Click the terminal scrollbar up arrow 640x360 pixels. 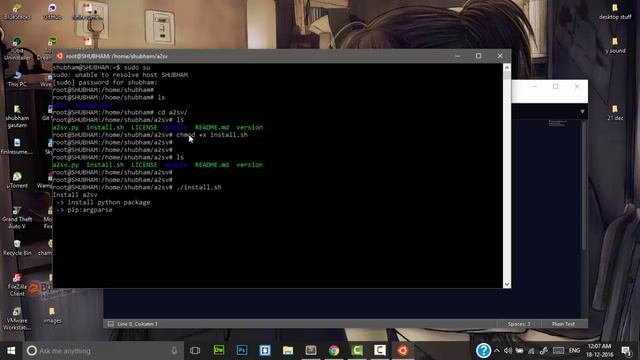pos(507,68)
